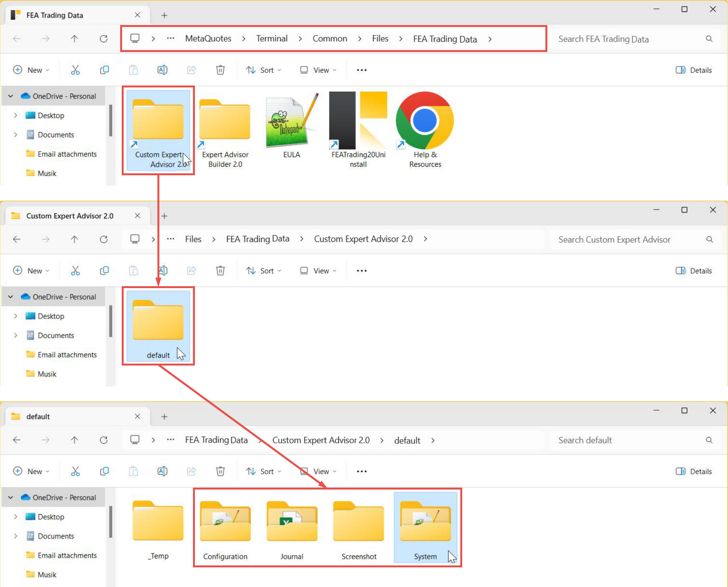
Task: Click Rename icon in default window
Action: [x=162, y=471]
